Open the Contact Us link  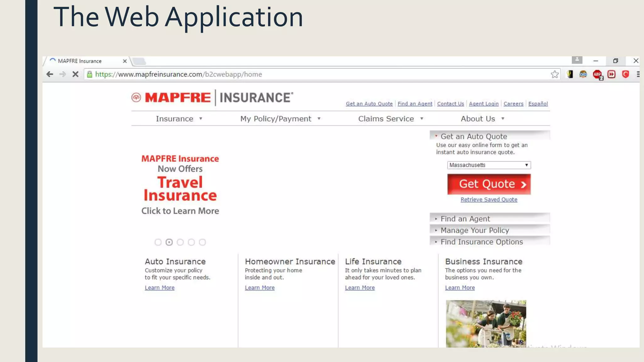pos(450,104)
